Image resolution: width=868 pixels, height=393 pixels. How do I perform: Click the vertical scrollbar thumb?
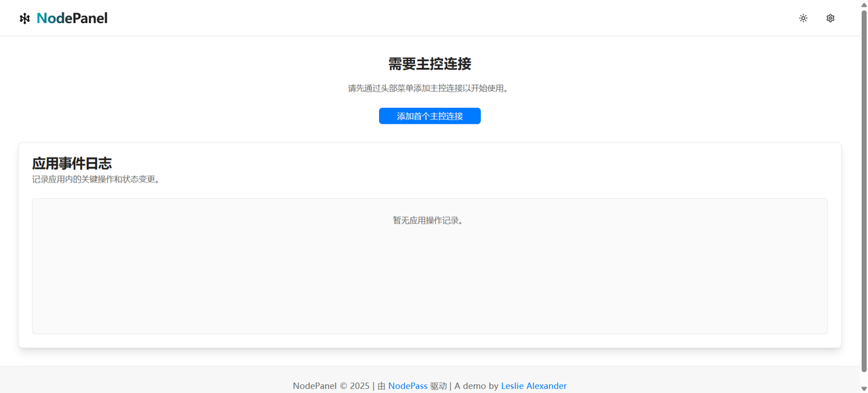click(864, 190)
